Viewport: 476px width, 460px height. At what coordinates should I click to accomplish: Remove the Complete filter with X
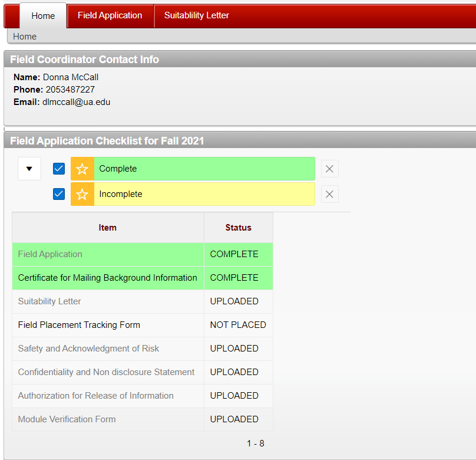[329, 169]
